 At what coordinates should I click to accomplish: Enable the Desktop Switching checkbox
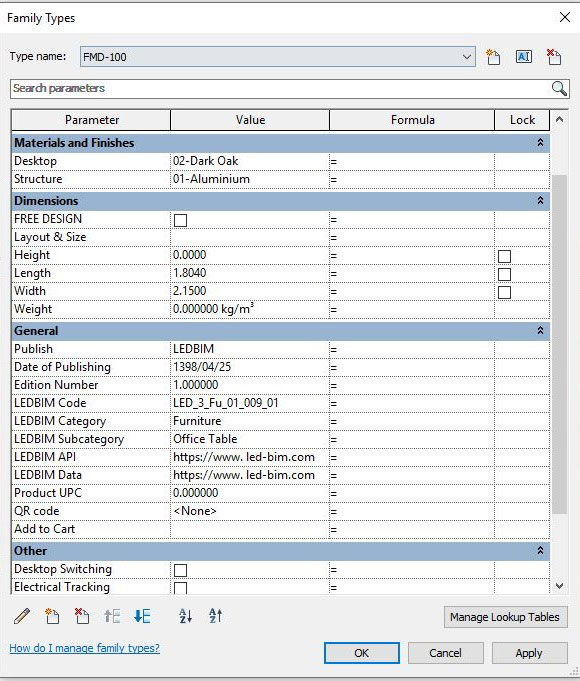180,570
